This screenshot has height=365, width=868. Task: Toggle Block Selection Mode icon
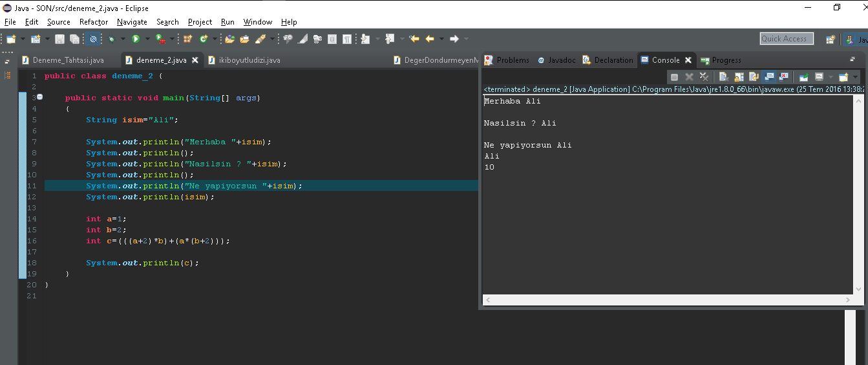point(332,39)
